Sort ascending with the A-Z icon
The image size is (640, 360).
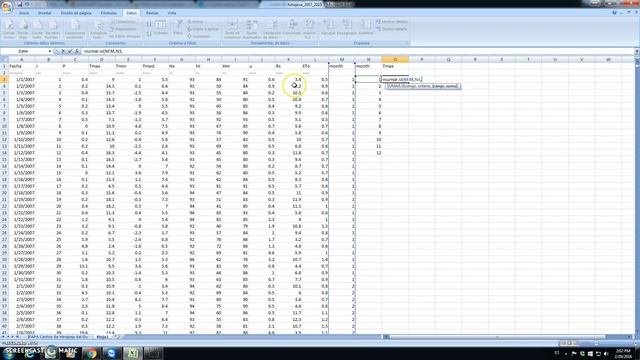click(x=149, y=24)
